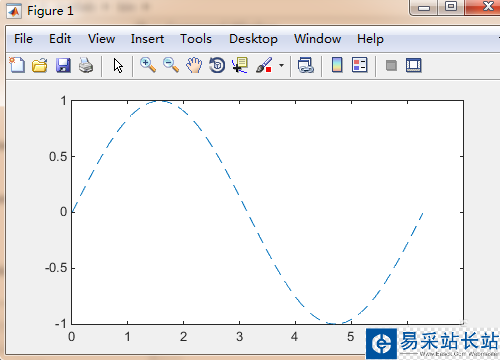Select the Data Cursor tool
Screen dimensions: 500x360
pyautogui.click(x=240, y=65)
